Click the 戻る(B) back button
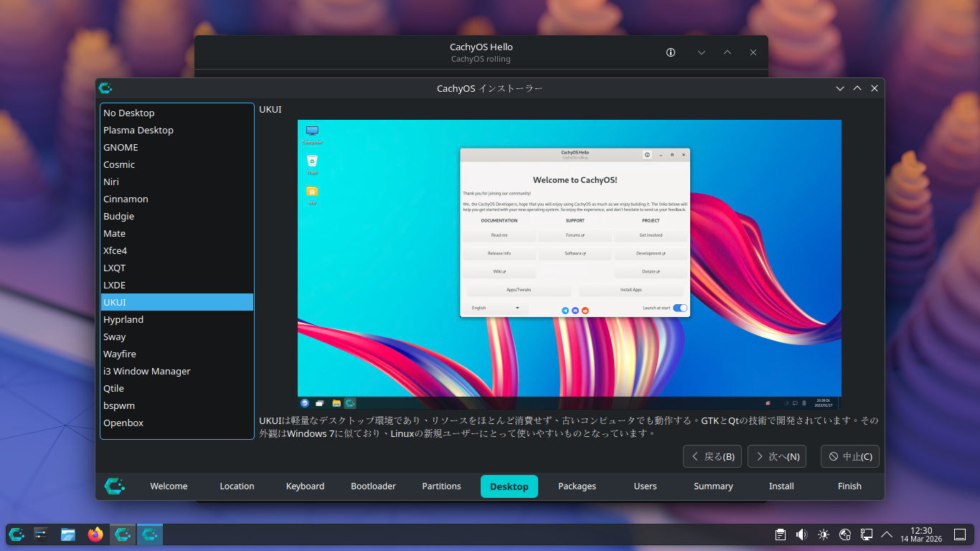Viewport: 980px width, 551px height. click(712, 456)
